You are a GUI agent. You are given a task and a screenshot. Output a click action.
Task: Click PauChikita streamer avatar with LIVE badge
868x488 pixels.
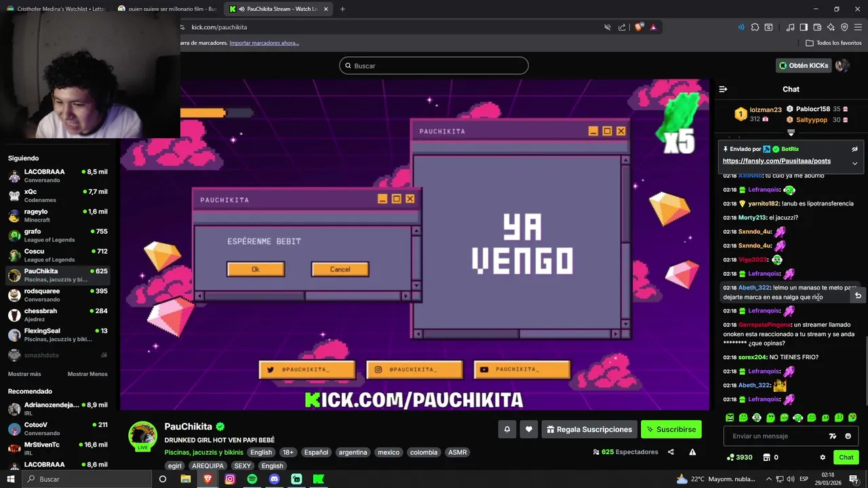[x=143, y=436]
